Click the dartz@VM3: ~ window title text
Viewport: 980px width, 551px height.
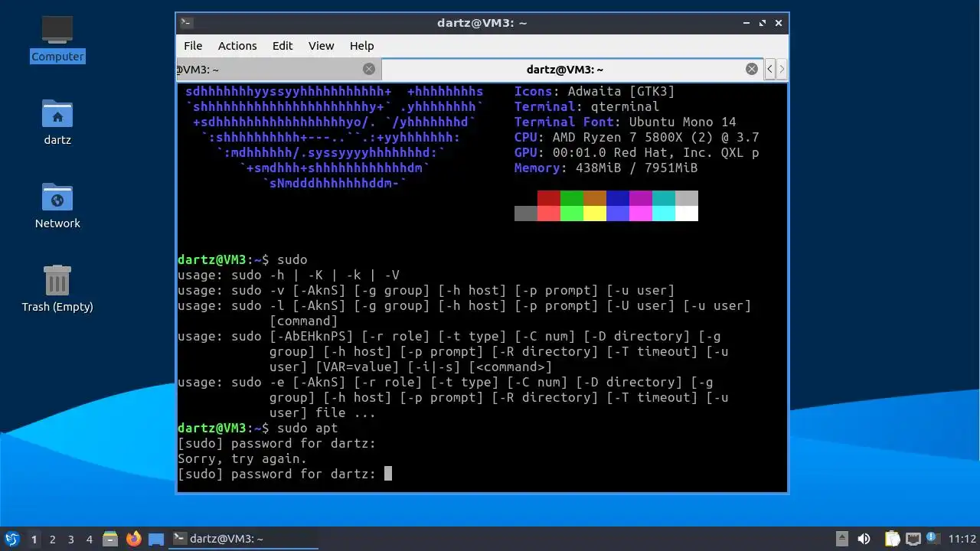[482, 23]
